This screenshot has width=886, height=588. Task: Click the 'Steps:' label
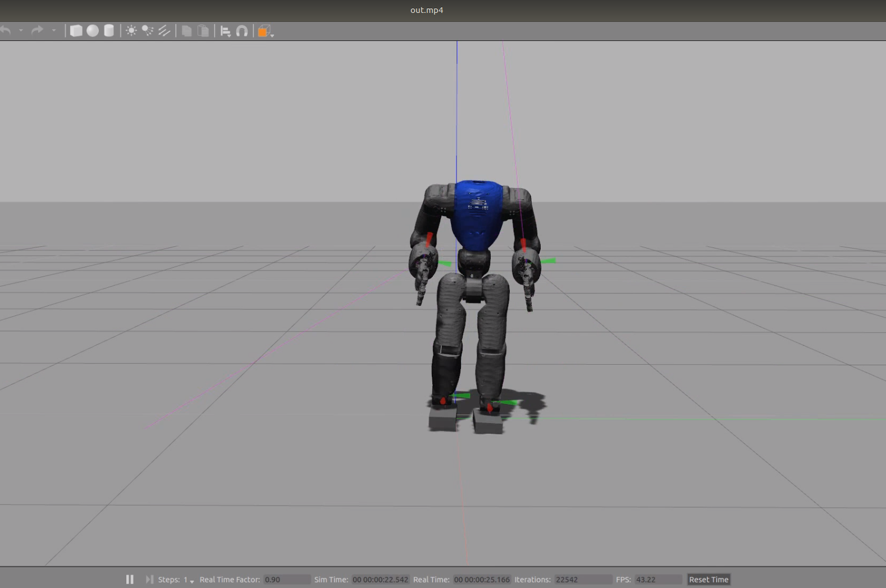click(x=168, y=580)
